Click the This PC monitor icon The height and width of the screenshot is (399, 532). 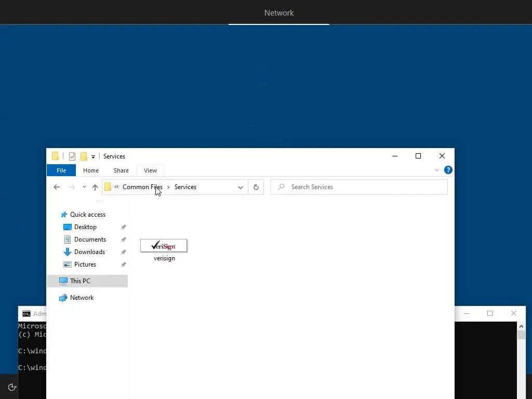click(x=63, y=281)
